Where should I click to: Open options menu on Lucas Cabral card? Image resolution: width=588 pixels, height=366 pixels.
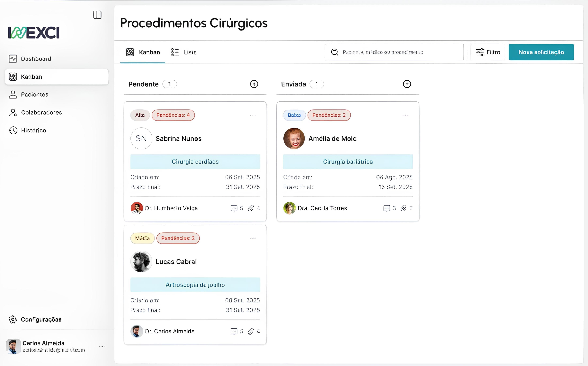pyautogui.click(x=253, y=238)
